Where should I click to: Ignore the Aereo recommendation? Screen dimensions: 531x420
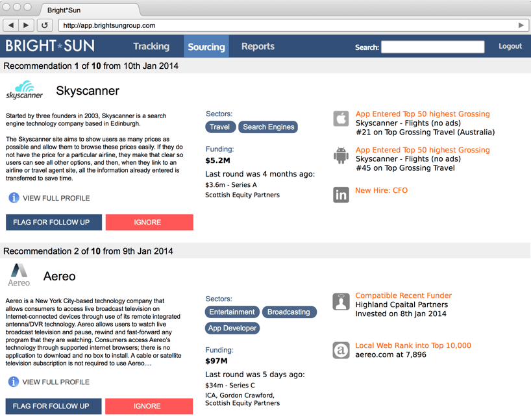click(149, 406)
